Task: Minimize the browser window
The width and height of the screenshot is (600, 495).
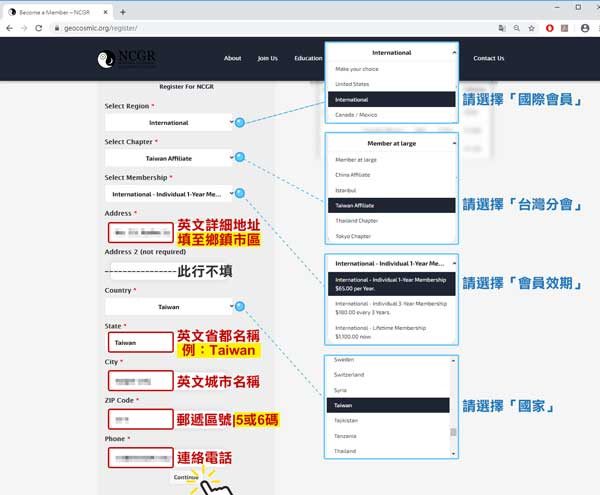Action: point(557,7)
